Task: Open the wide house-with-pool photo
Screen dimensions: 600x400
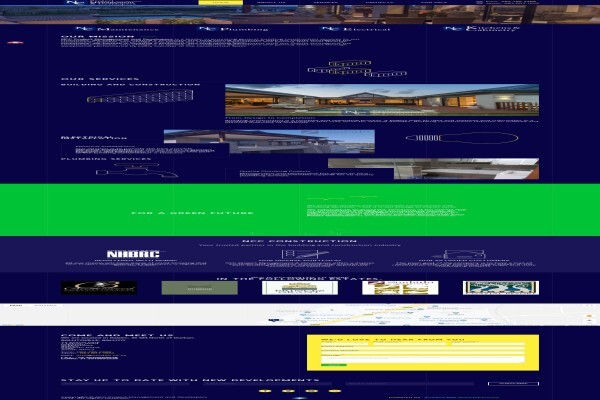Action: coord(382,100)
